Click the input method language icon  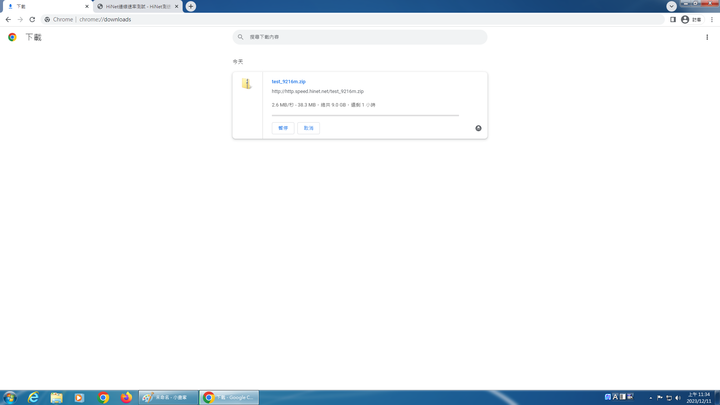(x=608, y=397)
